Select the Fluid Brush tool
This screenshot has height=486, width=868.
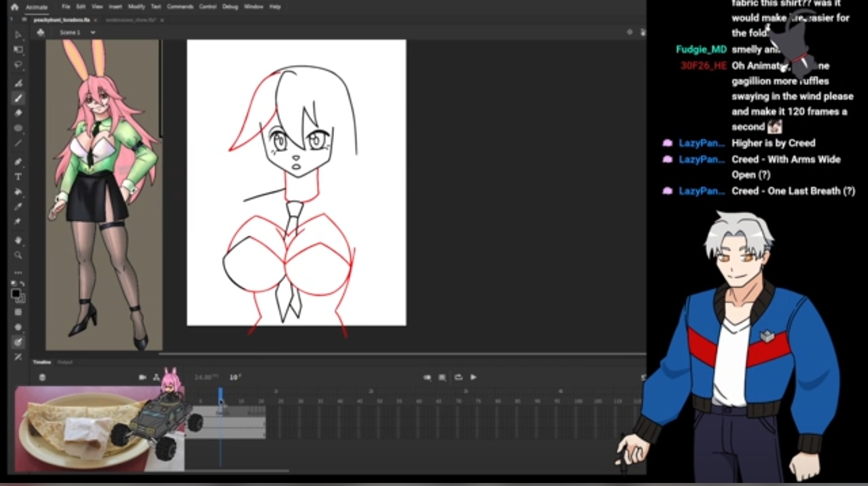pyautogui.click(x=18, y=83)
